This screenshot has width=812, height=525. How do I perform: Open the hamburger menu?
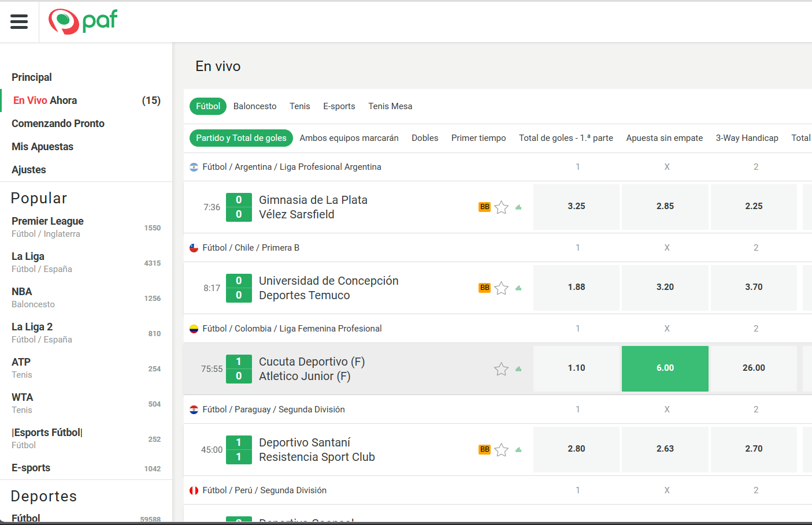click(x=19, y=22)
